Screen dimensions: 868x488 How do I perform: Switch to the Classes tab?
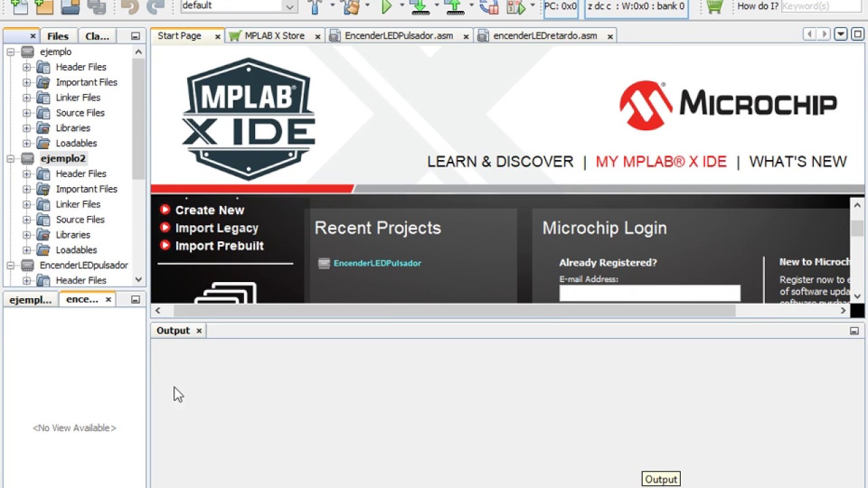(98, 36)
